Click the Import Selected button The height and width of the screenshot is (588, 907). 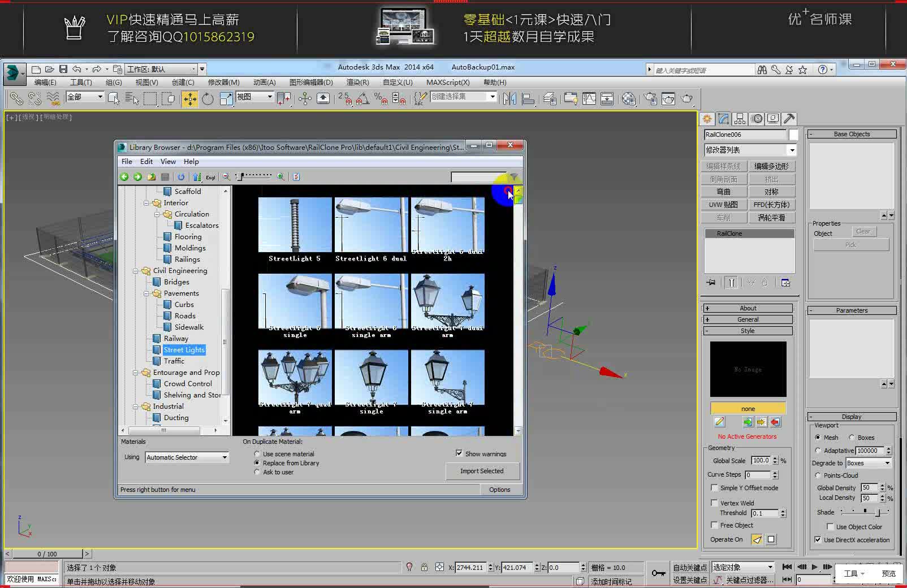482,471
